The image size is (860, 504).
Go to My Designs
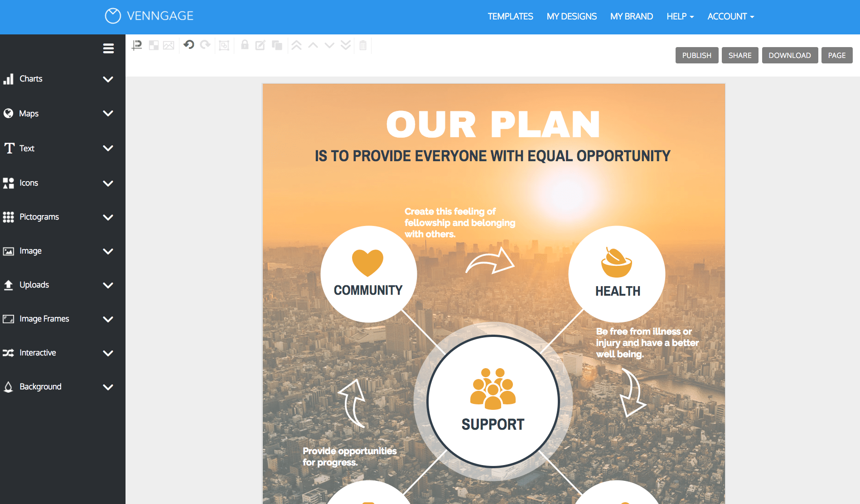[571, 16]
